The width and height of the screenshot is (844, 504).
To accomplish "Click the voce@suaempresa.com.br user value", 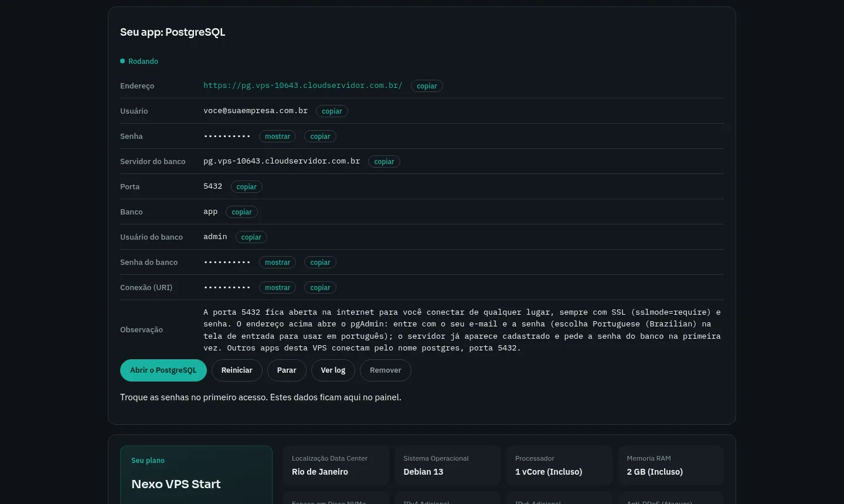I will point(256,111).
